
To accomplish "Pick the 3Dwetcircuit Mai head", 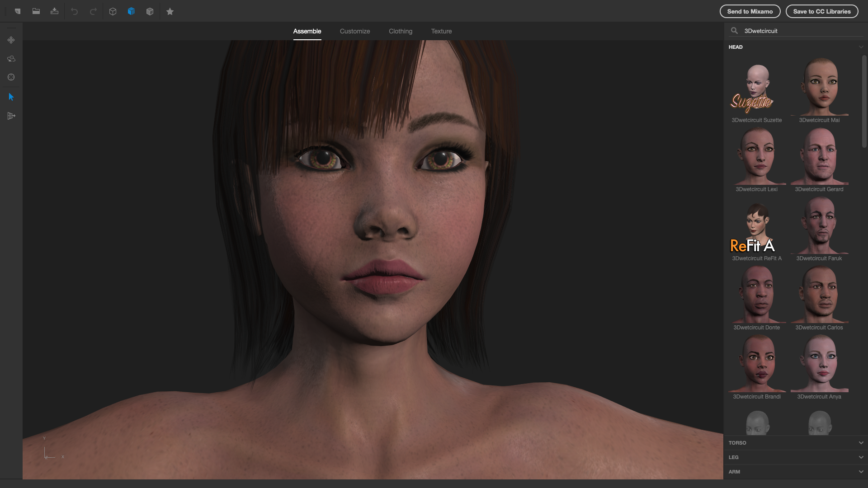I will tap(819, 90).
